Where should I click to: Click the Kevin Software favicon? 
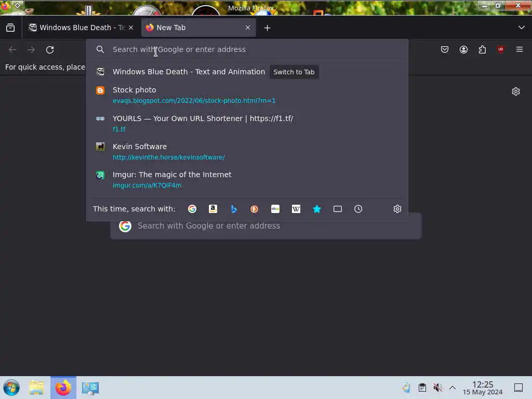[x=100, y=147]
